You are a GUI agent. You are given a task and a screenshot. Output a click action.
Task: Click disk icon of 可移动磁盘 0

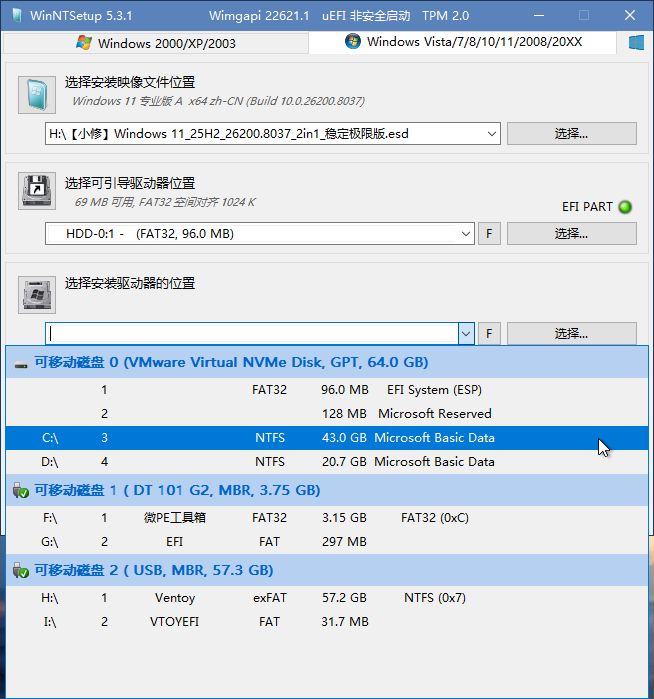(x=21, y=365)
